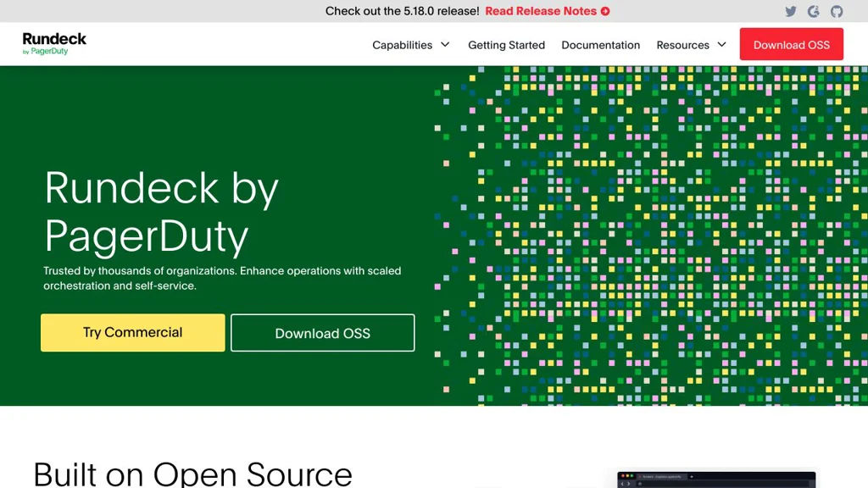Open the Resources menu item

[682, 45]
